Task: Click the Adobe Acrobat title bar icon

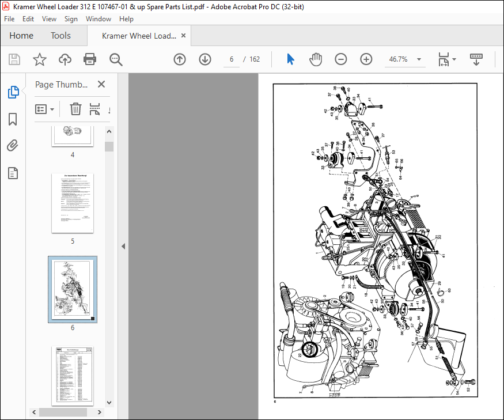Action: click(x=5, y=6)
